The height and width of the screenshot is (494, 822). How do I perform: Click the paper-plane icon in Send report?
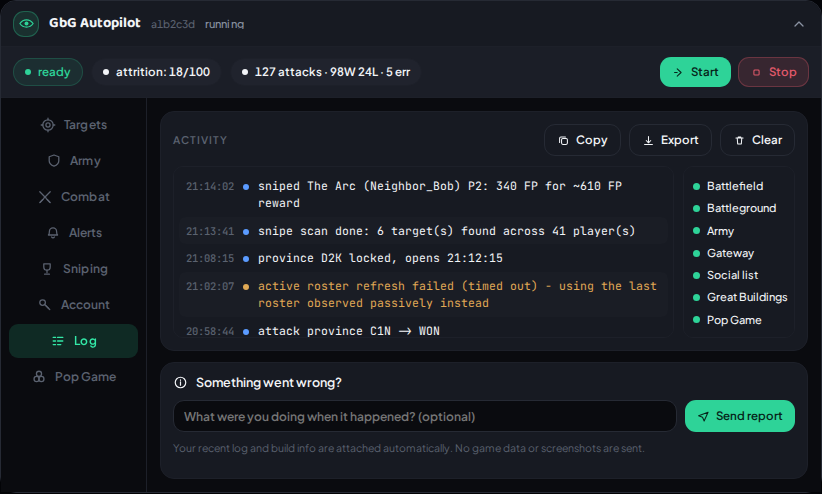(704, 416)
